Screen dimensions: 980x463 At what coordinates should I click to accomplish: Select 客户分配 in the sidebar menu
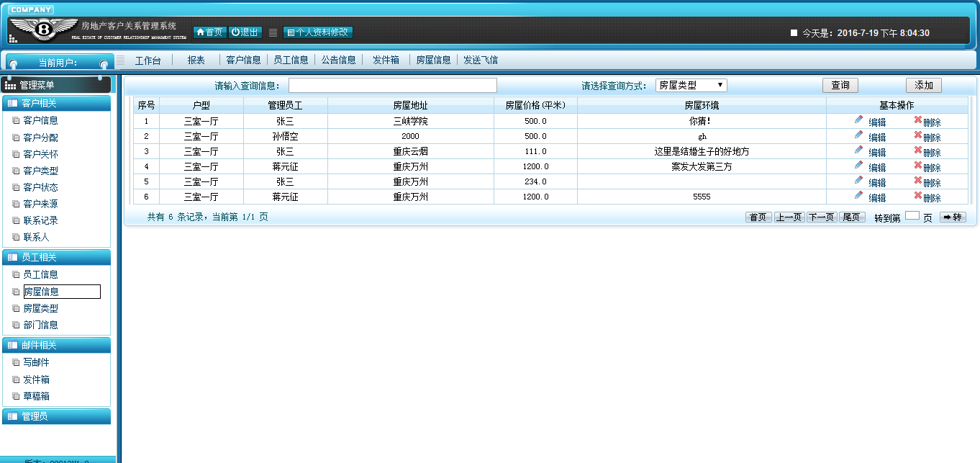tap(40, 138)
